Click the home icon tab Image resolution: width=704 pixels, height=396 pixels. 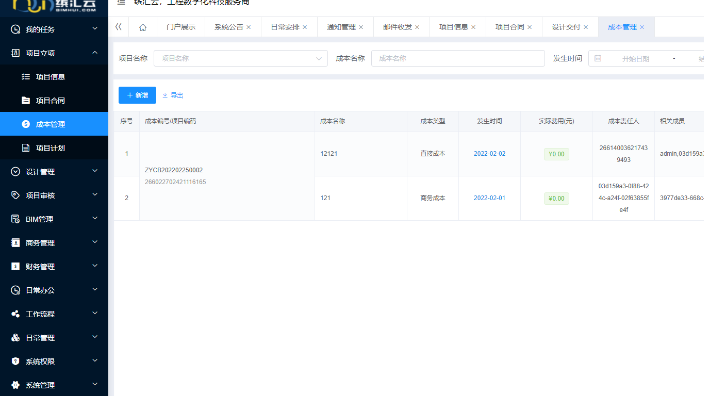[x=143, y=27]
